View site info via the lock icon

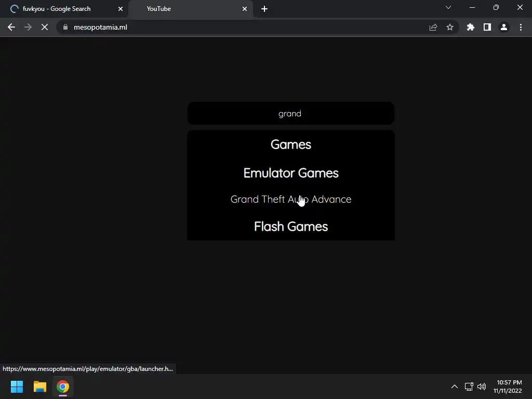[x=65, y=27]
